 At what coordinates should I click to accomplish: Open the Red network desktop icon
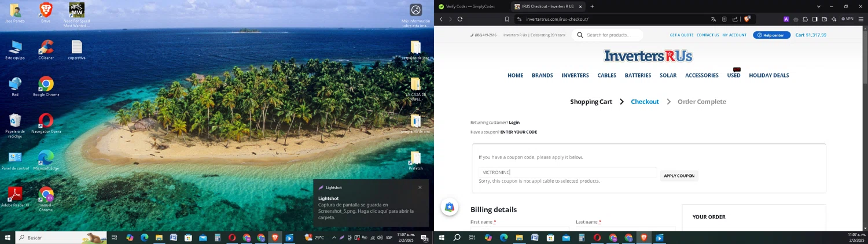[15, 87]
